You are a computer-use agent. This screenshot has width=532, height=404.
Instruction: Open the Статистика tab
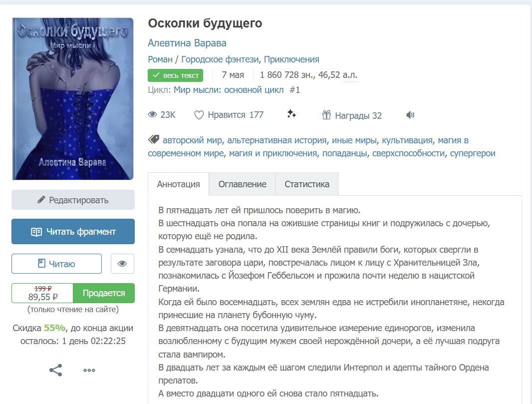click(x=307, y=184)
